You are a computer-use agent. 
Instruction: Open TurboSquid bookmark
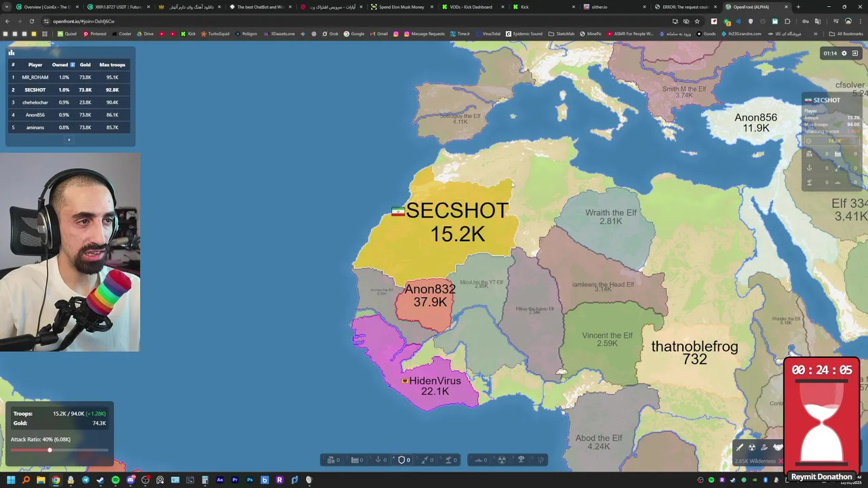tap(215, 33)
